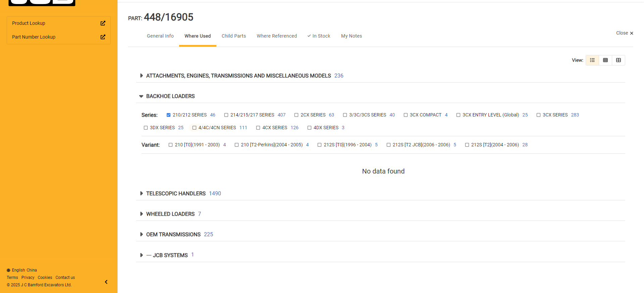Click the globe language icon
Image resolution: width=644 pixels, height=293 pixels.
coord(8,270)
